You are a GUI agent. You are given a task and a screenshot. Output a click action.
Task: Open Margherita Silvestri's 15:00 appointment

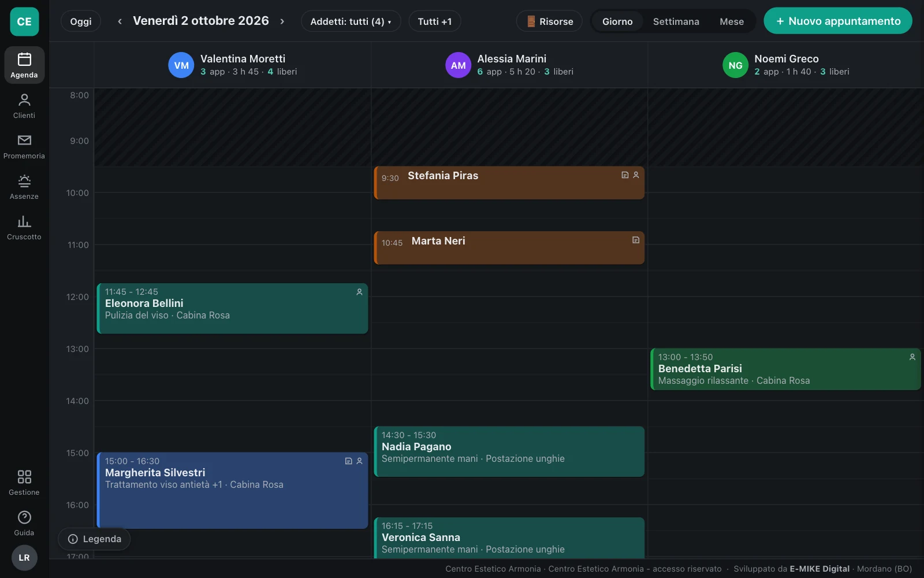(232, 490)
